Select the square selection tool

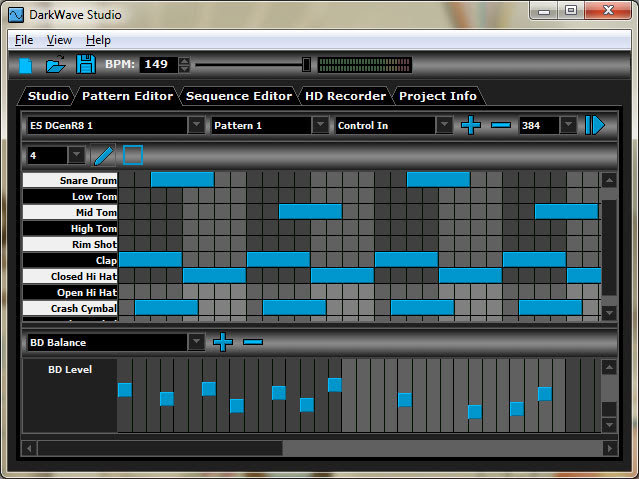click(x=133, y=155)
